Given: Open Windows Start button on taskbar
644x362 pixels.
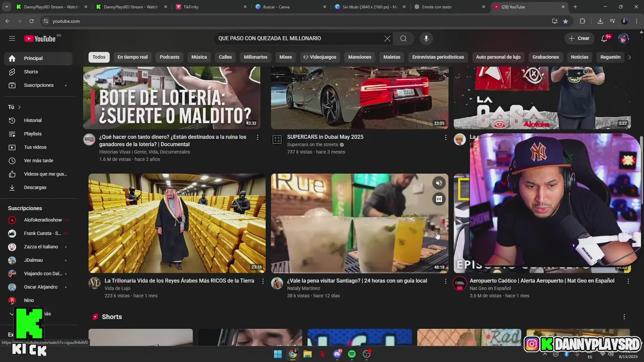Looking at the screenshot, I should pos(278,354).
